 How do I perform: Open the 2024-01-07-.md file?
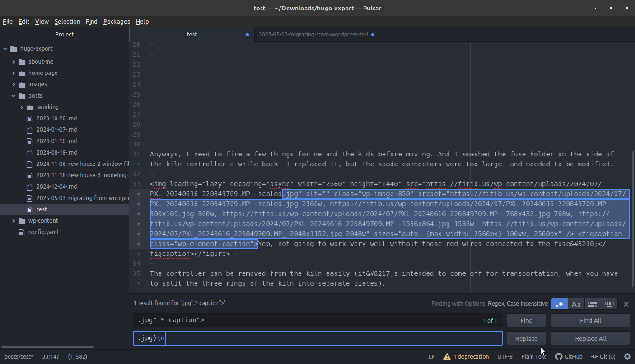click(x=56, y=130)
